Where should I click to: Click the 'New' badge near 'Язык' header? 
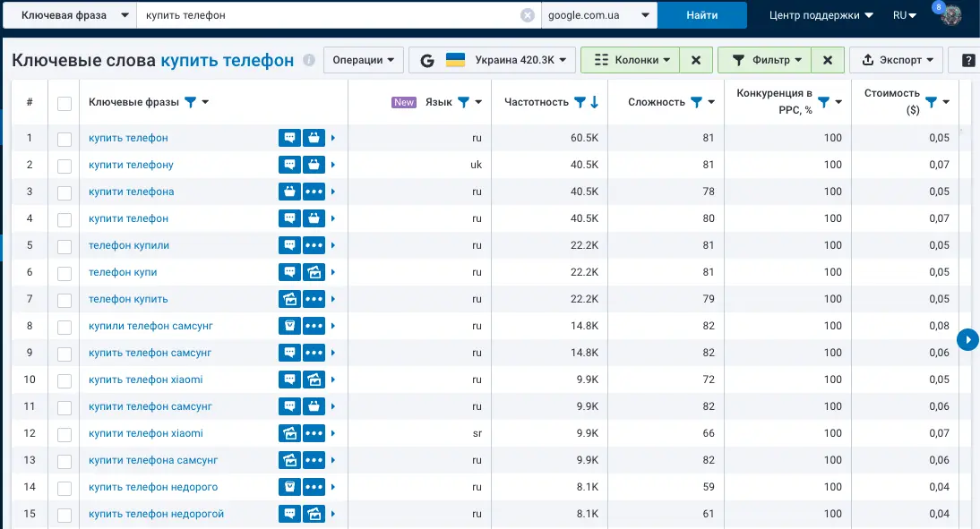tap(404, 102)
